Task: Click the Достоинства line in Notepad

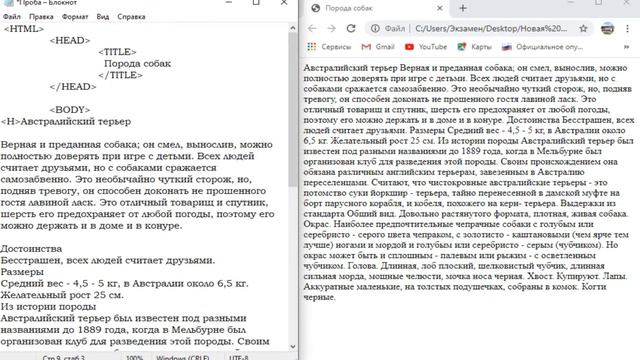Action: click(x=31, y=249)
